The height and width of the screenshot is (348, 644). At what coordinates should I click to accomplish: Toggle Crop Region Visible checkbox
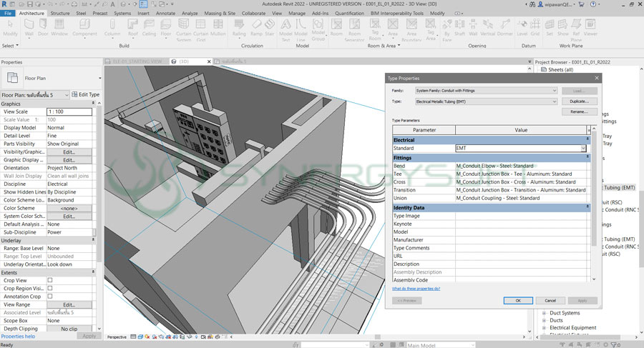[x=50, y=288]
